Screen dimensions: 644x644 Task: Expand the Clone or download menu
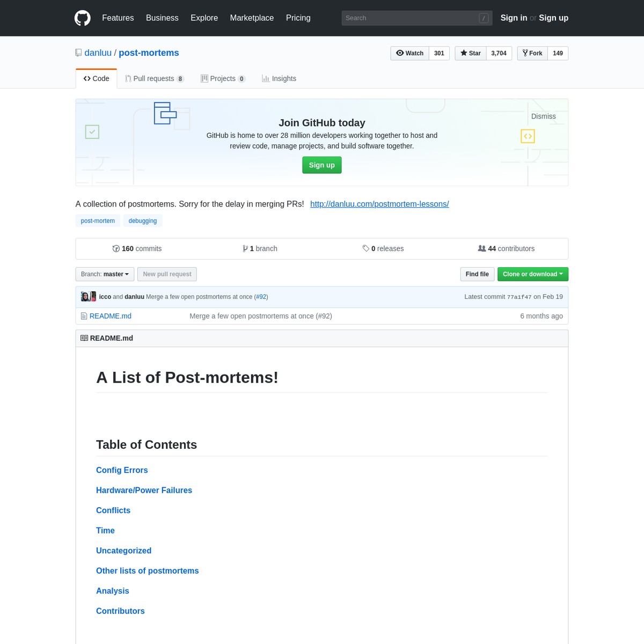tap(533, 274)
